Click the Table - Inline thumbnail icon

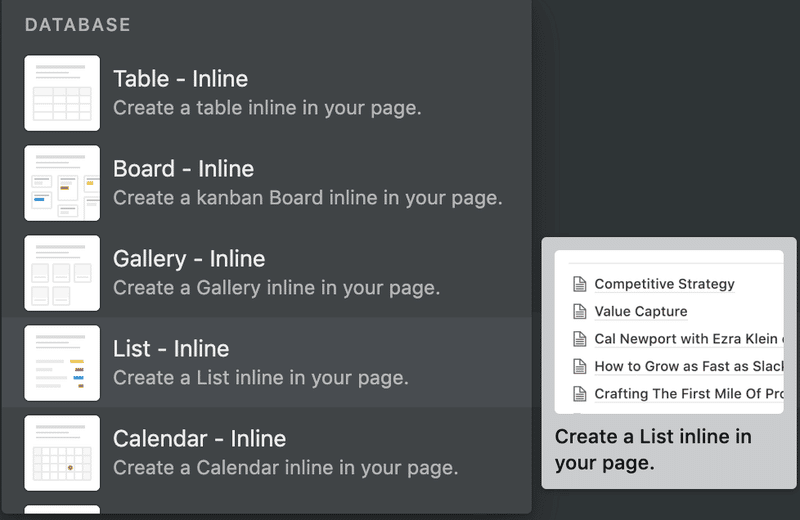62,93
